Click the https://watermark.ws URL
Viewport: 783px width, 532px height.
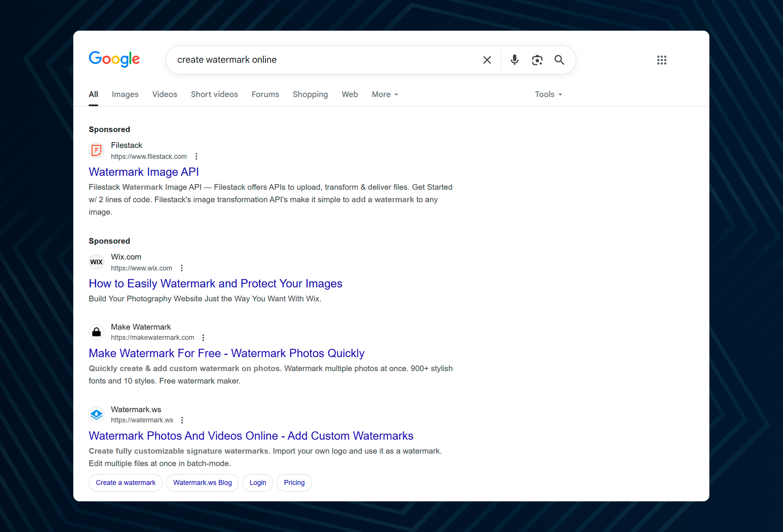(x=142, y=420)
